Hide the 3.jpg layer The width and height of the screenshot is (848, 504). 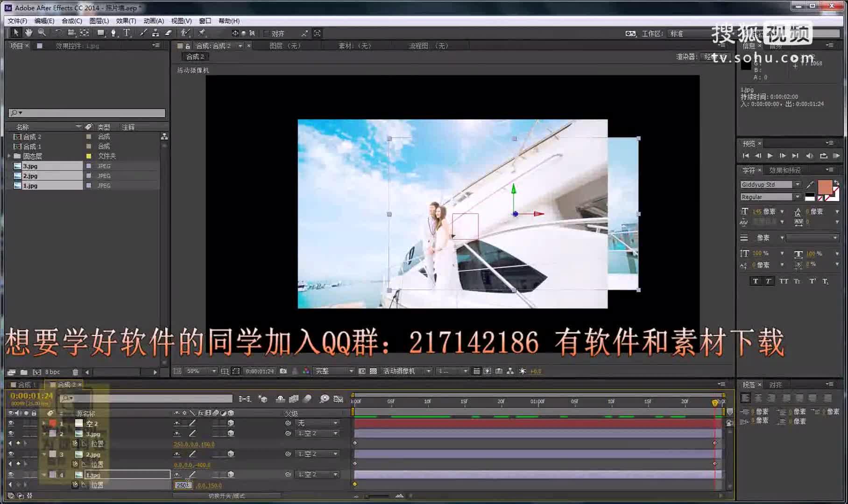point(11,433)
